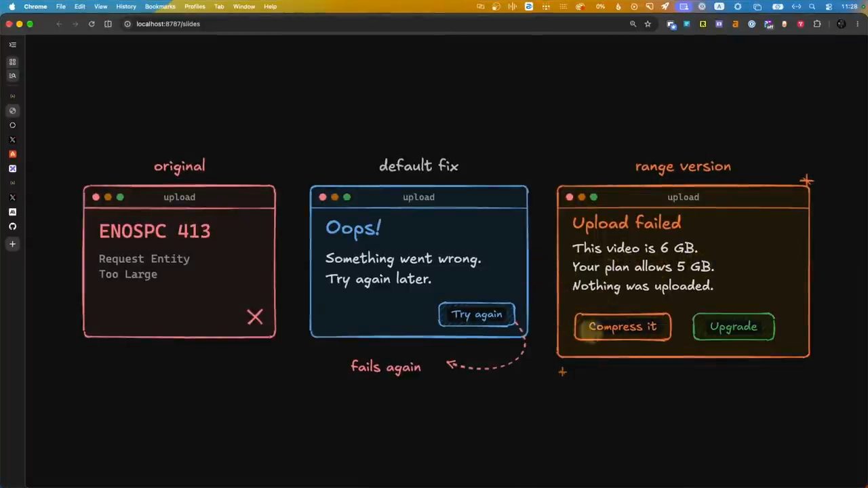Open the Bookmarks menu

160,6
